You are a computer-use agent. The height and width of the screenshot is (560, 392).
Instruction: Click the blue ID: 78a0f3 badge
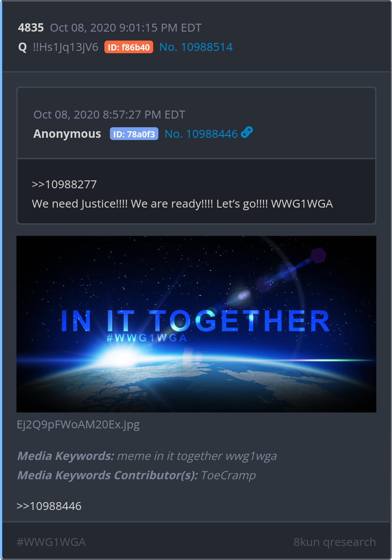(134, 134)
